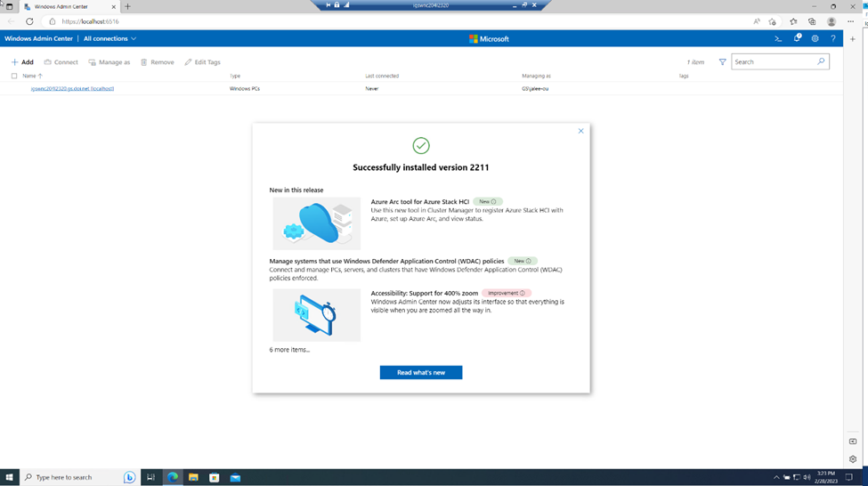The height and width of the screenshot is (486, 868).
Task: Open the browser tab actions menu icon
Action: click(10, 6)
